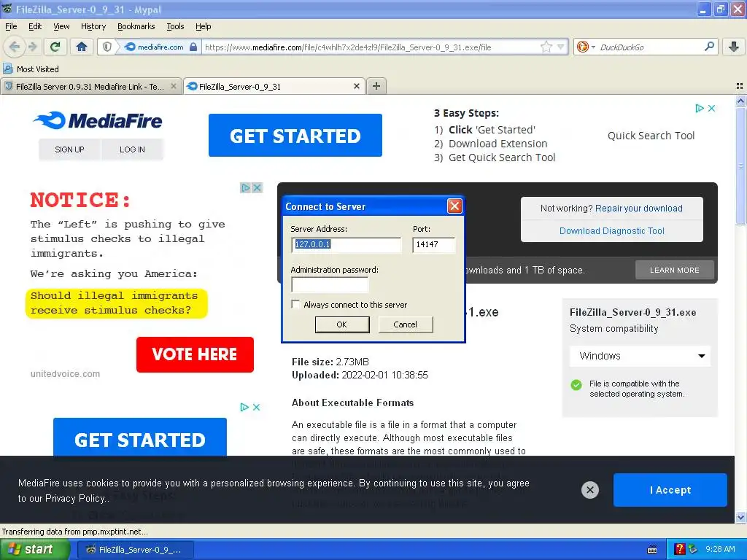Click the LEARN MORE button
The image size is (747, 560).
click(x=675, y=270)
